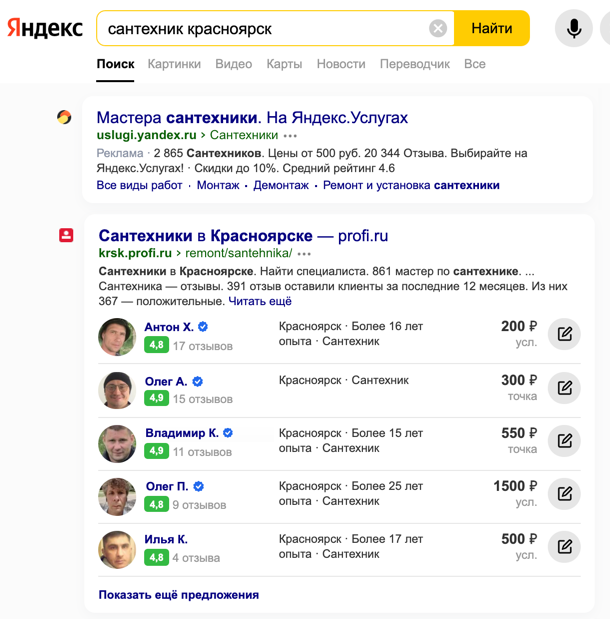Click edit icon next to Антон Х.

point(564,334)
